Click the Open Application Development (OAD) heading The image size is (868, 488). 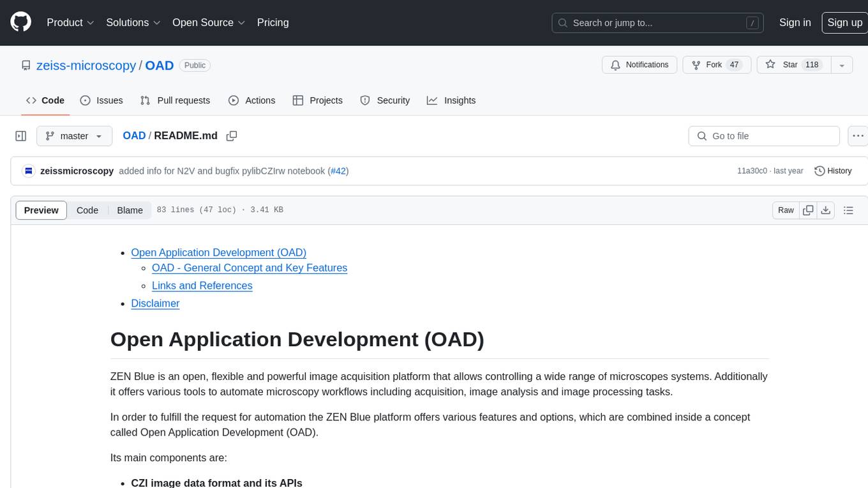pos(297,339)
